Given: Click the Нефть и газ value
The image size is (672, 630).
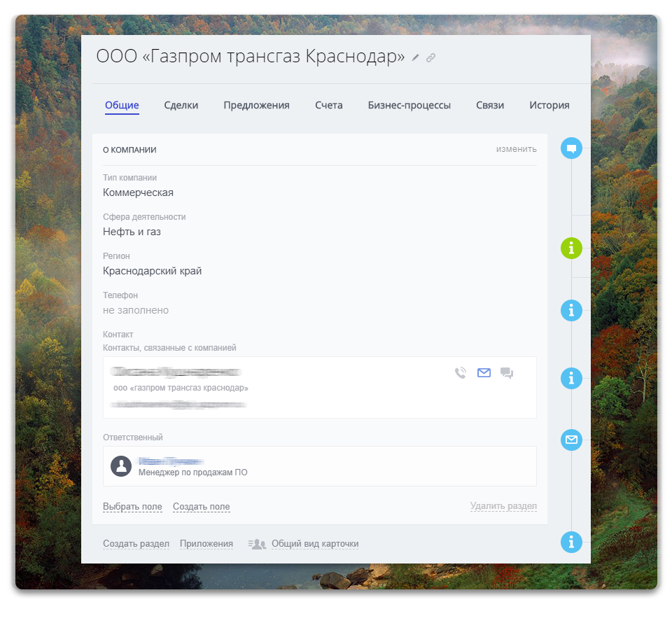Looking at the screenshot, I should point(132,232).
